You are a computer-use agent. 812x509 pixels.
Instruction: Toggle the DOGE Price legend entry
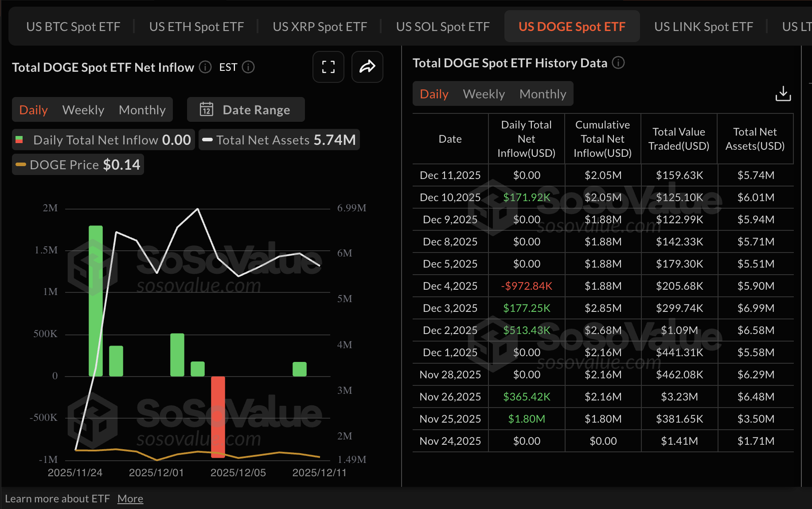click(x=78, y=164)
